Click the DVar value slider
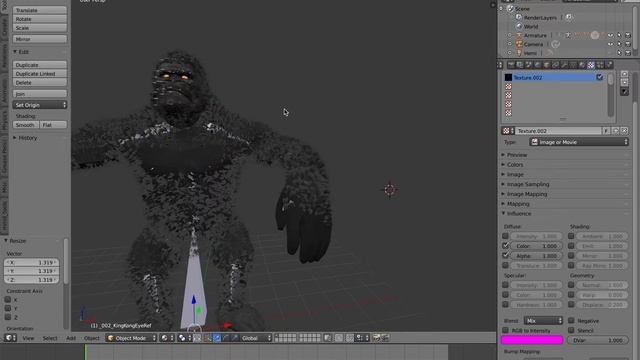Viewport: 640px width, 360px height. tap(598, 340)
